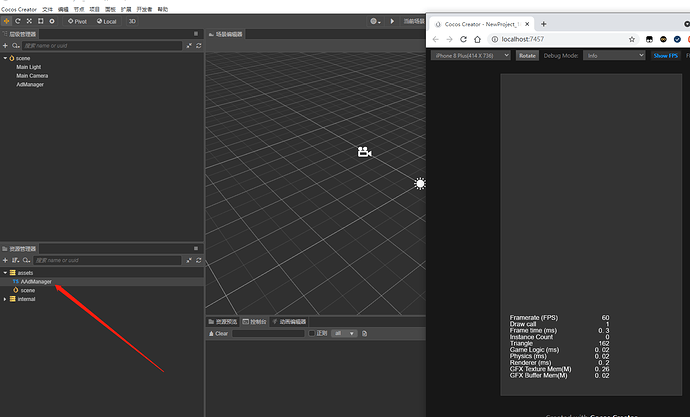The height and width of the screenshot is (417, 690).
Task: Create a new asset with plus icon
Action: pos(5,260)
